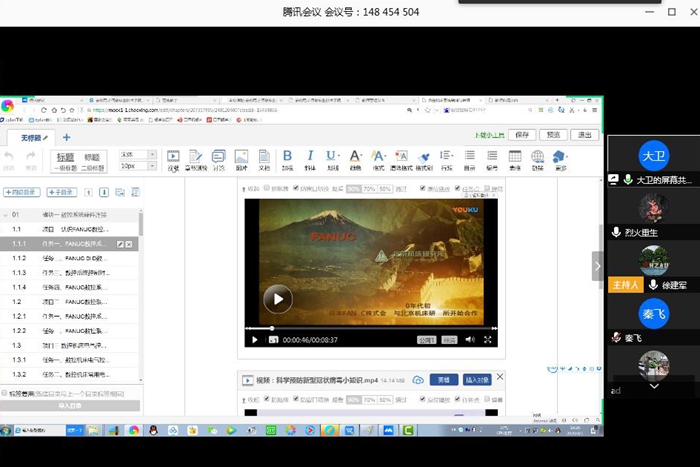Toggle italic with the I icon

[x=310, y=156]
